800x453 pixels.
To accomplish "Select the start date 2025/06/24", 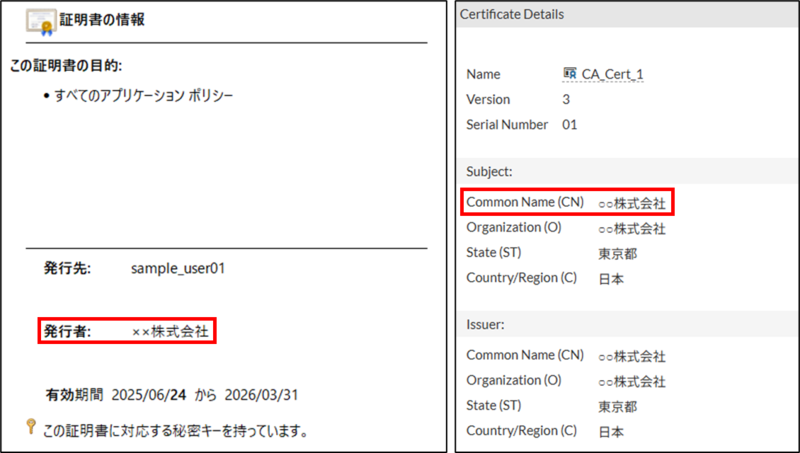I will coord(148,395).
